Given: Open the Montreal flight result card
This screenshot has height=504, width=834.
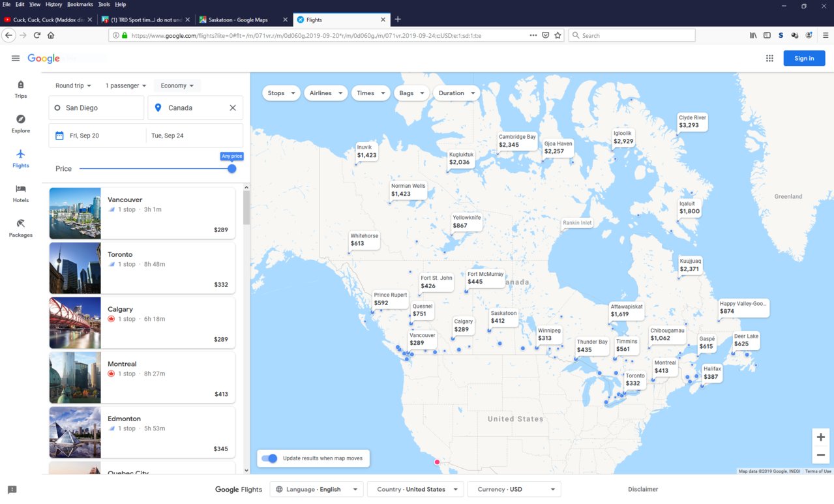Looking at the screenshot, I should tap(142, 378).
